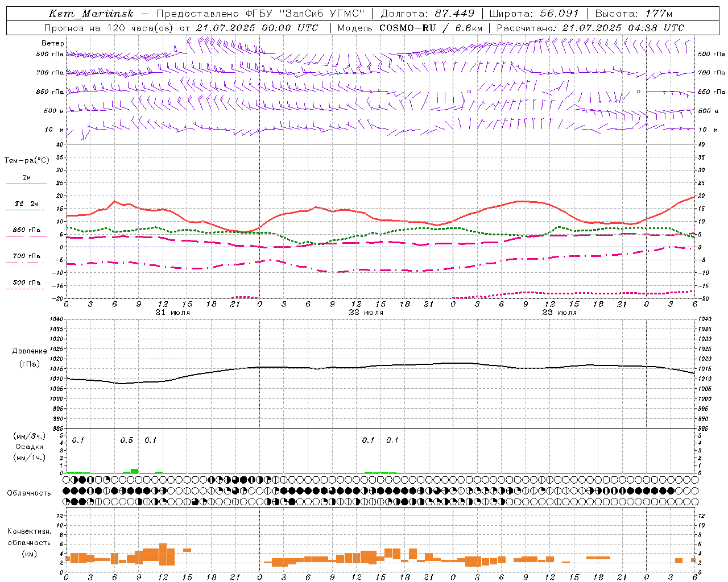728x582 pixels.
Task: Click the "(км)" unit label for convective cloudiness
Action: coord(29,554)
